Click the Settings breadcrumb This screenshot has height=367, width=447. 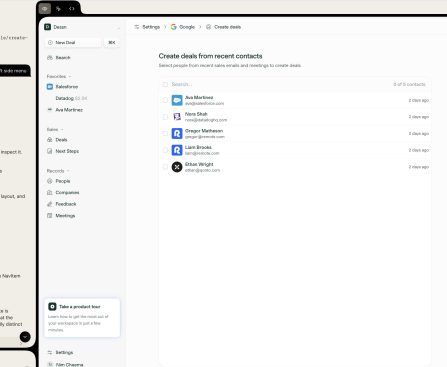click(151, 27)
